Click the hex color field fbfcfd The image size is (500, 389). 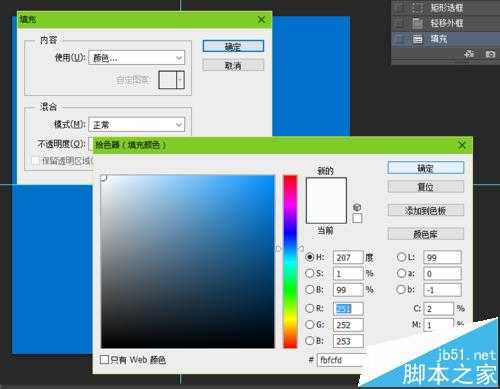(x=342, y=360)
